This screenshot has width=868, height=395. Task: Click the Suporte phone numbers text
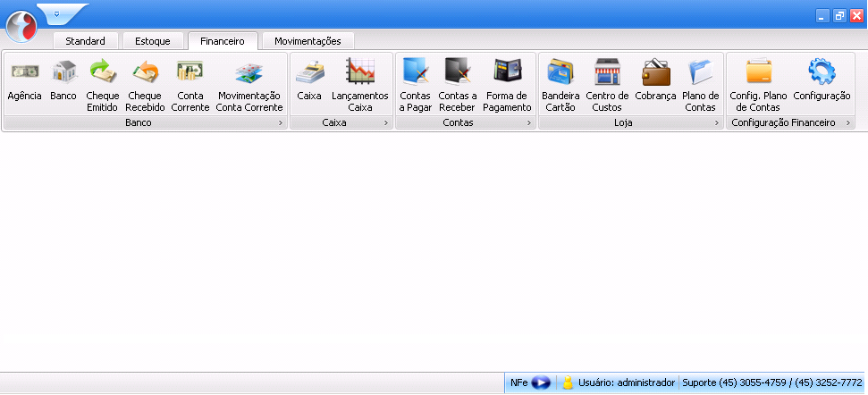tap(772, 382)
